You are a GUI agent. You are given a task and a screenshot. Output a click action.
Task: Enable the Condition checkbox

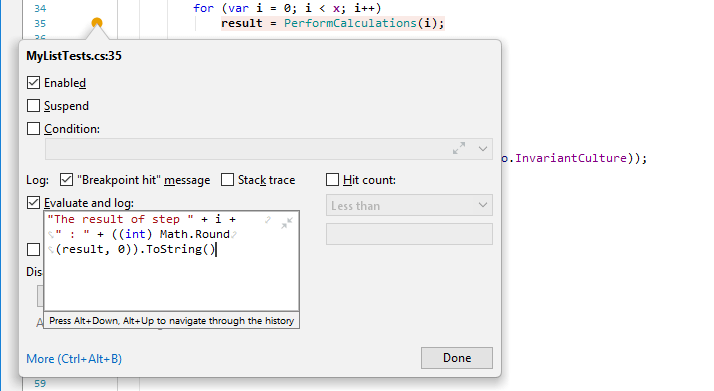coord(33,128)
